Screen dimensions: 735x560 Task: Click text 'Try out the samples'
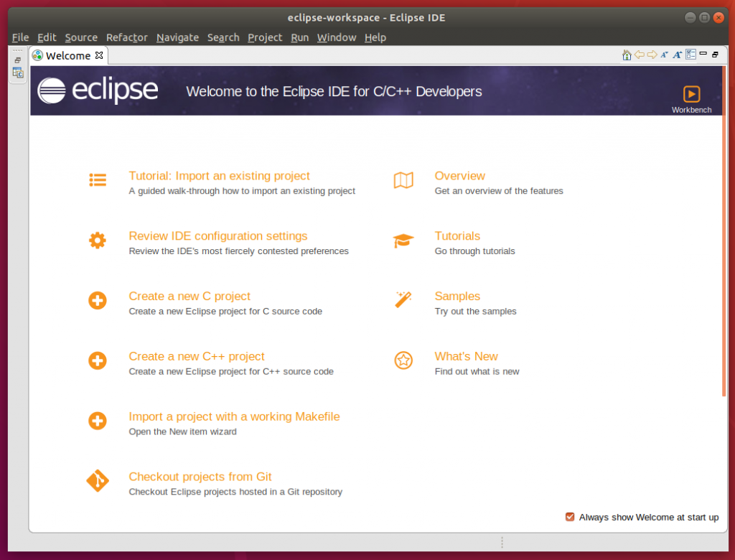coord(475,312)
